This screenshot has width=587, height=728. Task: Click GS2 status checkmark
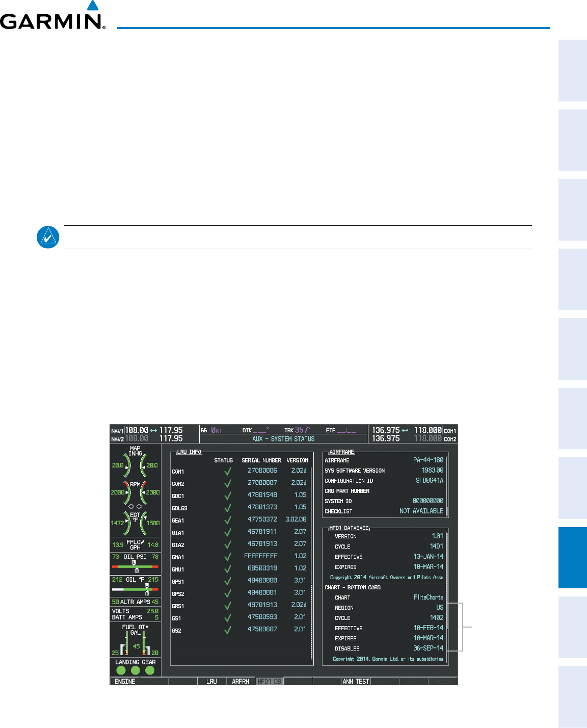point(227,630)
